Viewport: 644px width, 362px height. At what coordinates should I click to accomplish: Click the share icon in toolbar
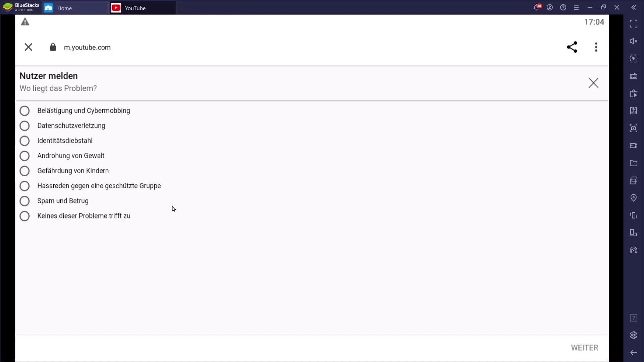pyautogui.click(x=572, y=47)
